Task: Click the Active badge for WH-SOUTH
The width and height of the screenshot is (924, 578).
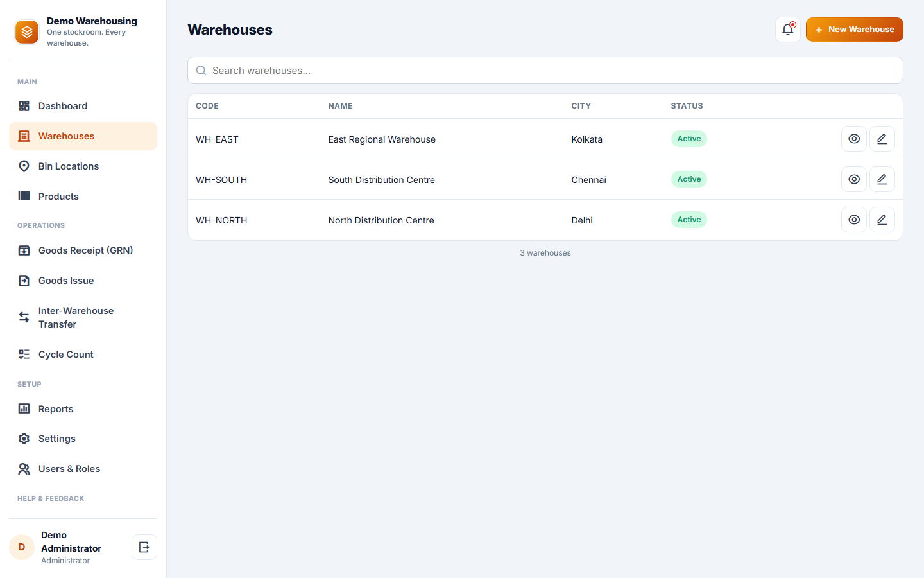Action: tap(689, 179)
